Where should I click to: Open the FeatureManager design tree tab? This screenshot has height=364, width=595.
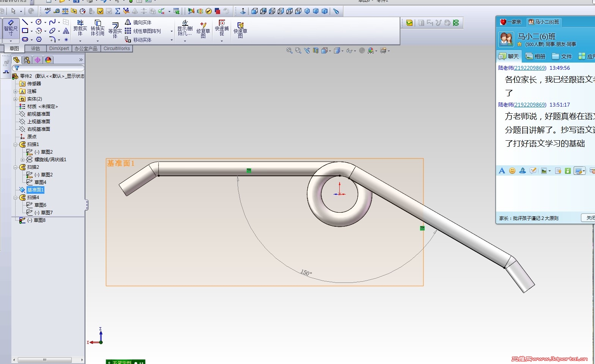point(16,60)
